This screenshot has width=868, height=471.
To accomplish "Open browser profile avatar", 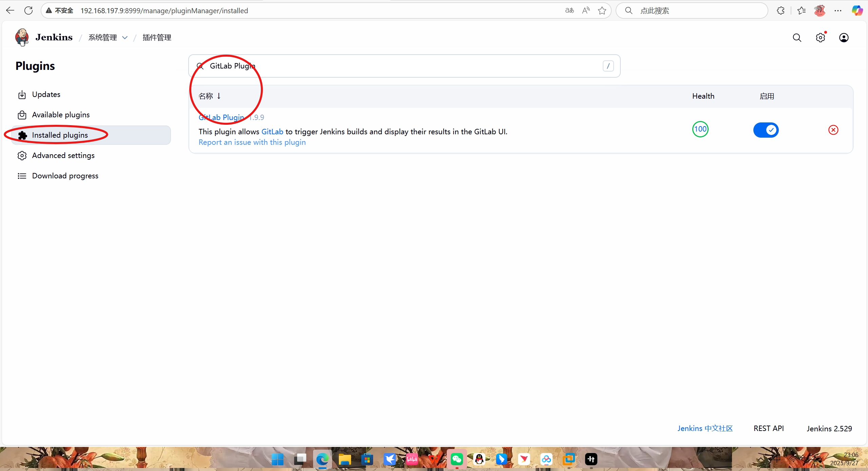I will (x=819, y=11).
